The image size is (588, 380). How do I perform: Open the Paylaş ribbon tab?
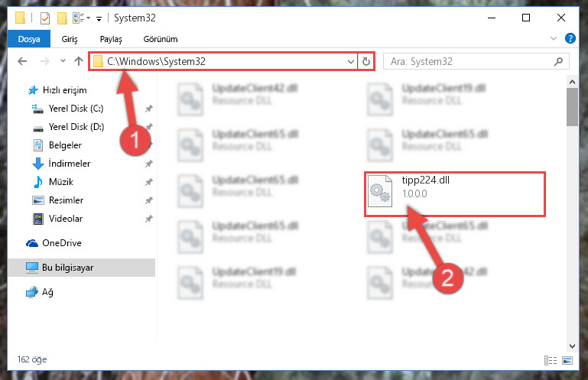click(x=111, y=39)
